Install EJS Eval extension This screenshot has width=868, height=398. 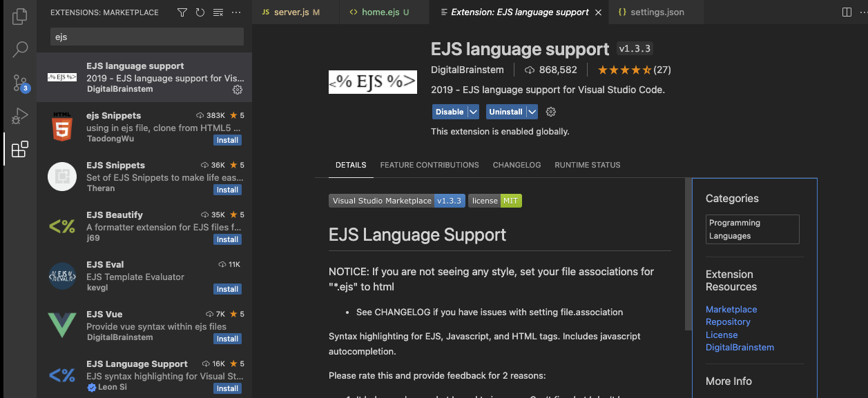227,289
